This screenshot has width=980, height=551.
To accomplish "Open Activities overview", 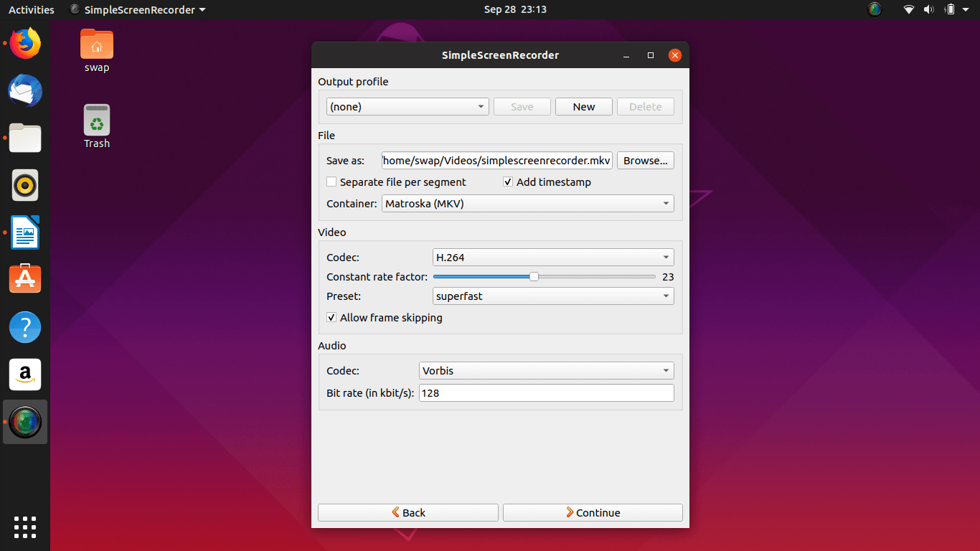I will click(x=32, y=9).
